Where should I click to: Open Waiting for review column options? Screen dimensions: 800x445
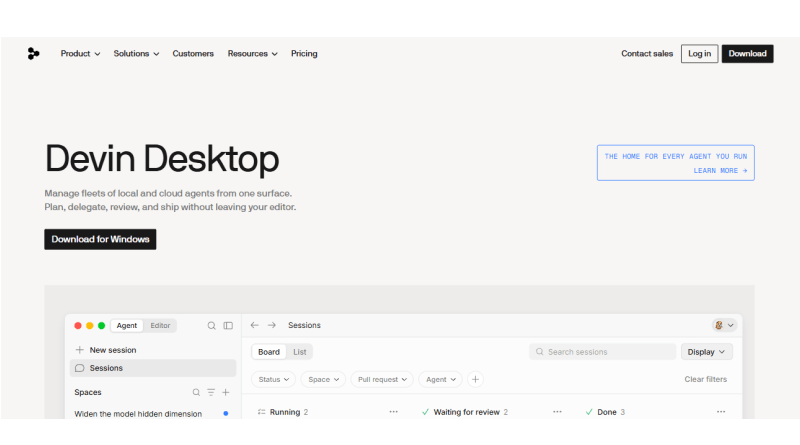tap(557, 412)
